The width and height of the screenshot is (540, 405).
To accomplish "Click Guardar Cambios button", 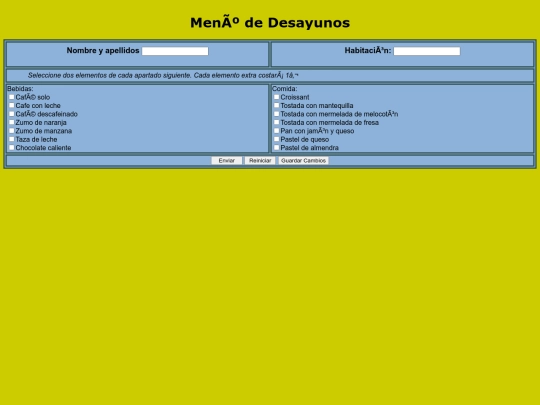I will pos(303,161).
